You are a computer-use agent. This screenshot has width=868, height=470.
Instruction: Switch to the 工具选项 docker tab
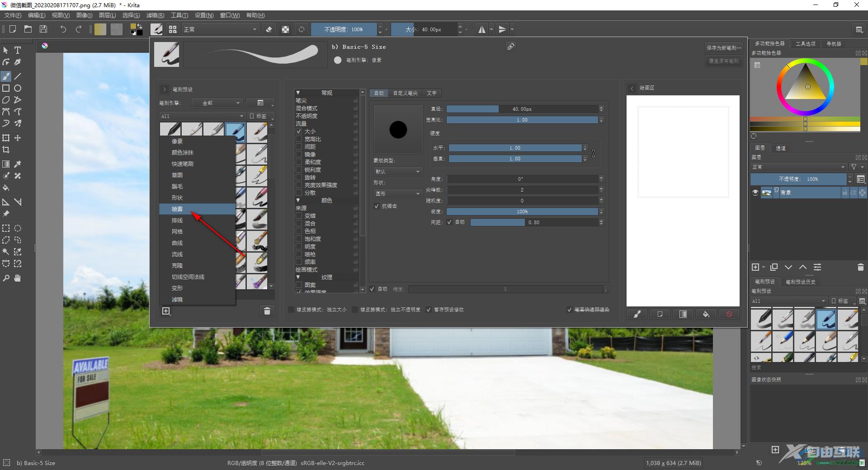coord(805,44)
